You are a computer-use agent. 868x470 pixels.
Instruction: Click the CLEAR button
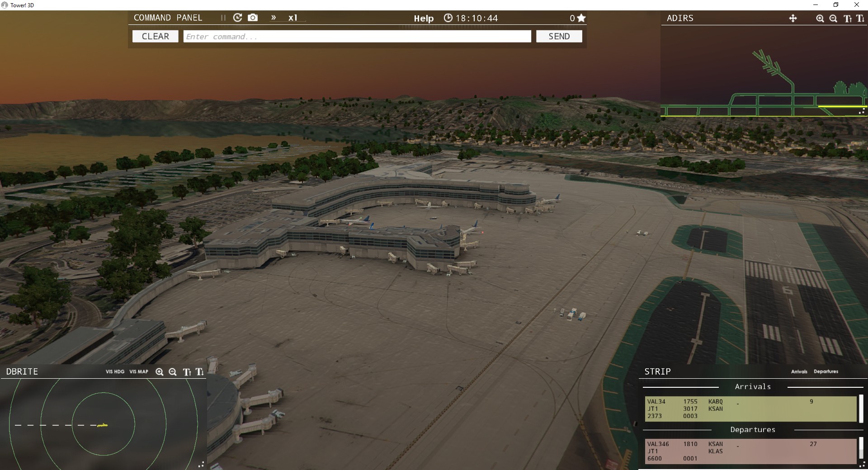click(x=155, y=36)
